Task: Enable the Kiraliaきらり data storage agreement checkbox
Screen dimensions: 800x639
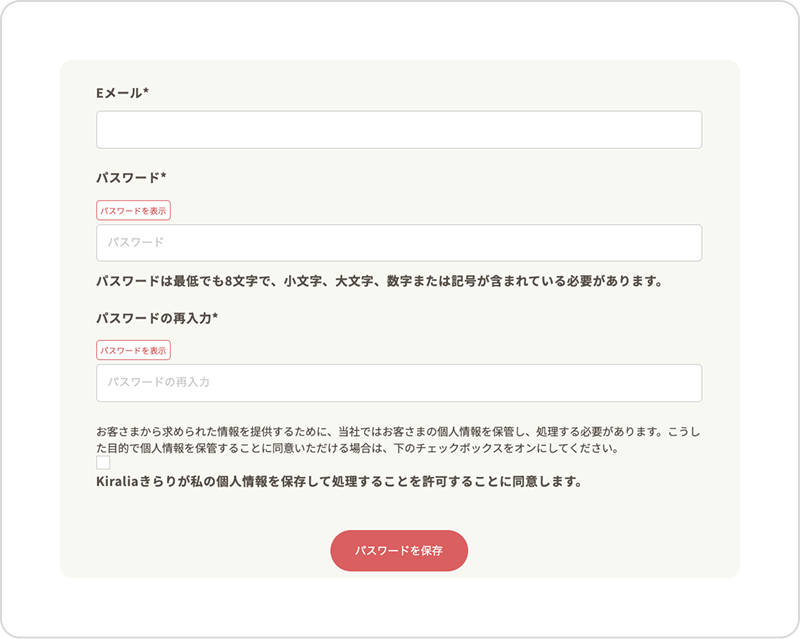Action: tap(103, 463)
